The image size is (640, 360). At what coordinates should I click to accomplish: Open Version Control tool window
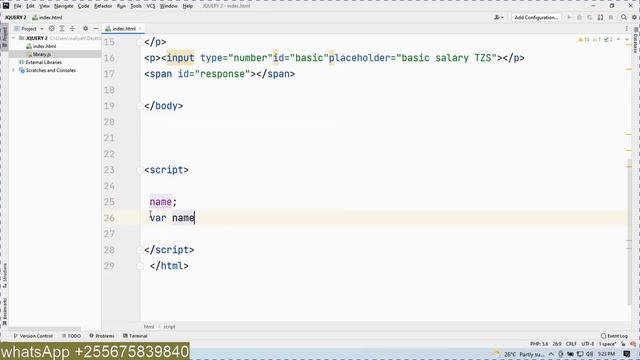point(33,336)
